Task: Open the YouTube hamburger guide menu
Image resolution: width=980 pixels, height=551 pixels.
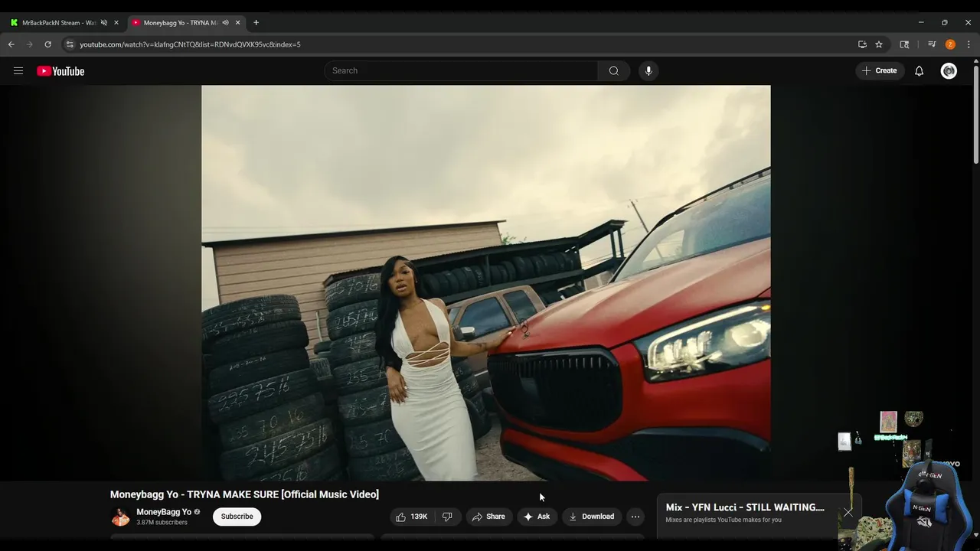Action: click(x=18, y=71)
